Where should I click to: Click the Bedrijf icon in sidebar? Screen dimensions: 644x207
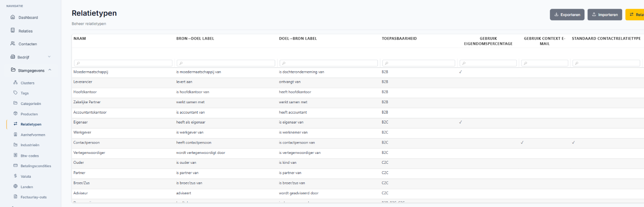point(13,57)
